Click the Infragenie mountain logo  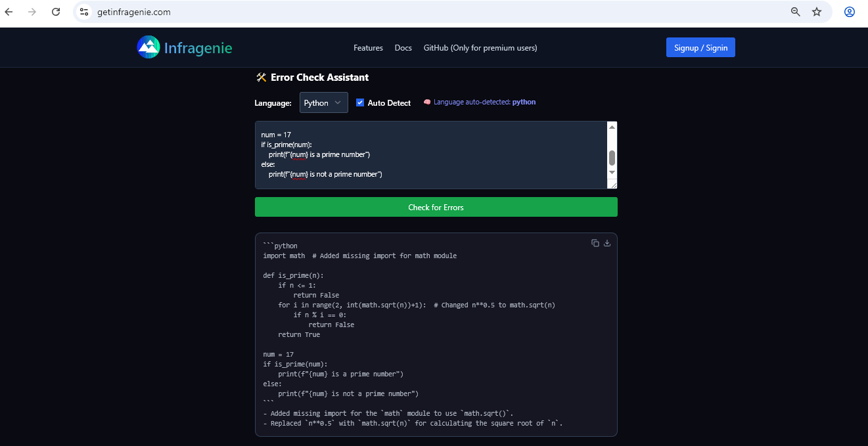148,47
